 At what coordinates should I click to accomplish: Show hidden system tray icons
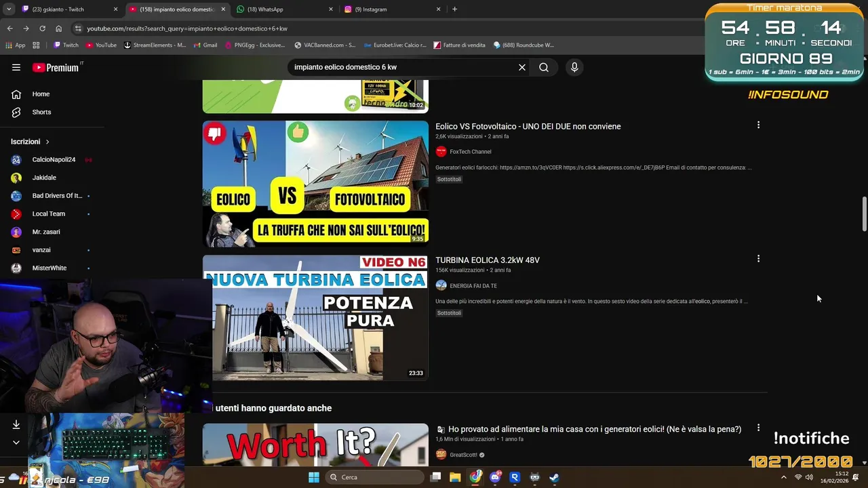pos(784,477)
